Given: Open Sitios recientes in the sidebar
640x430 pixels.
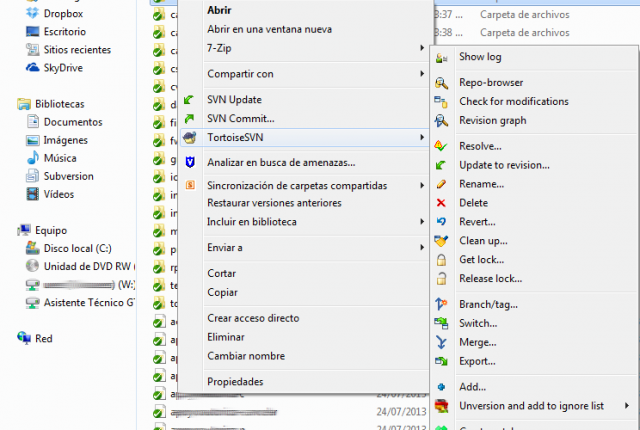Looking at the screenshot, I should click(77, 50).
